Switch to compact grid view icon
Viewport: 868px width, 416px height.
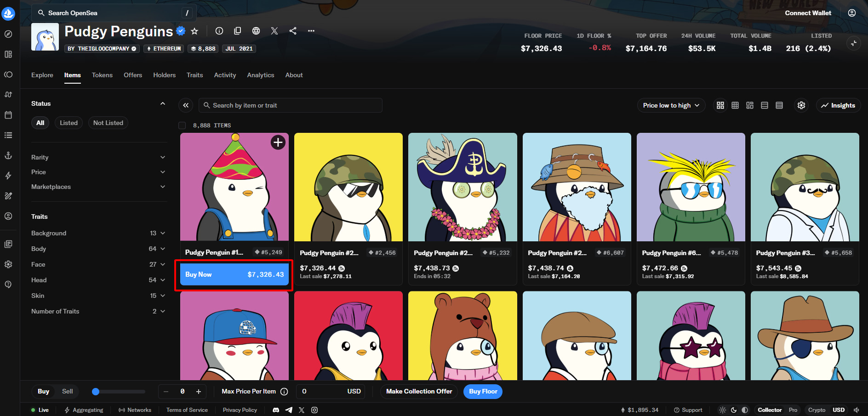[735, 105]
